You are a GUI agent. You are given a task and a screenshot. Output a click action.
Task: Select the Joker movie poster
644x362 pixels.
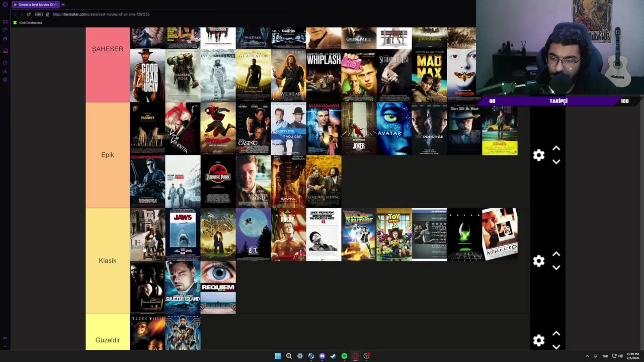pyautogui.click(x=359, y=129)
